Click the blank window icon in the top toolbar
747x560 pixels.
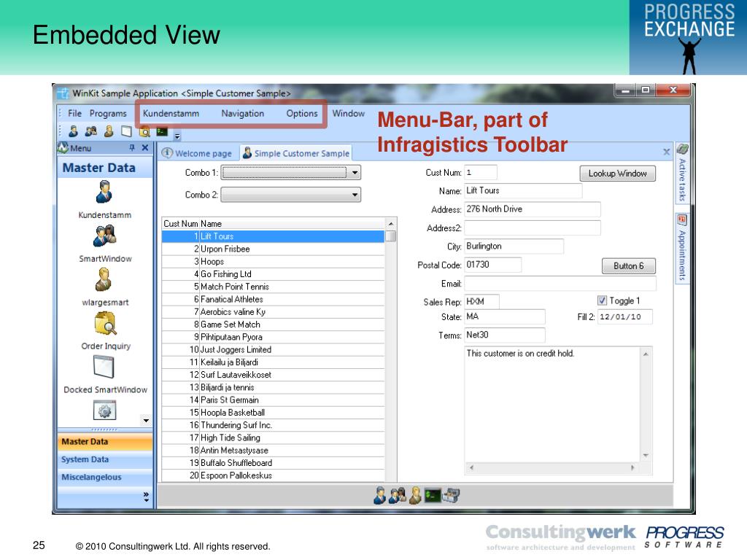(126, 131)
